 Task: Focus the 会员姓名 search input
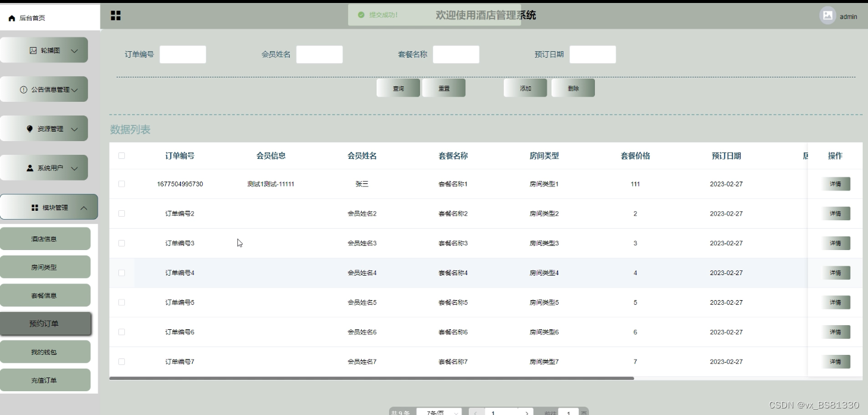(x=319, y=54)
